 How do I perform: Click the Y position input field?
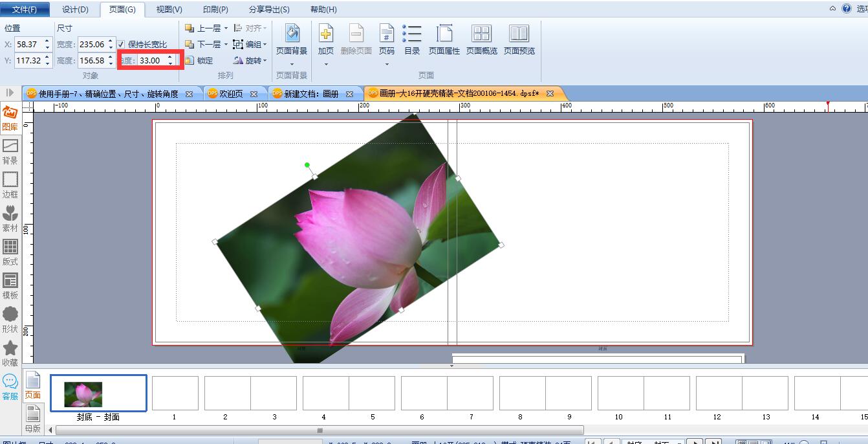(28, 61)
